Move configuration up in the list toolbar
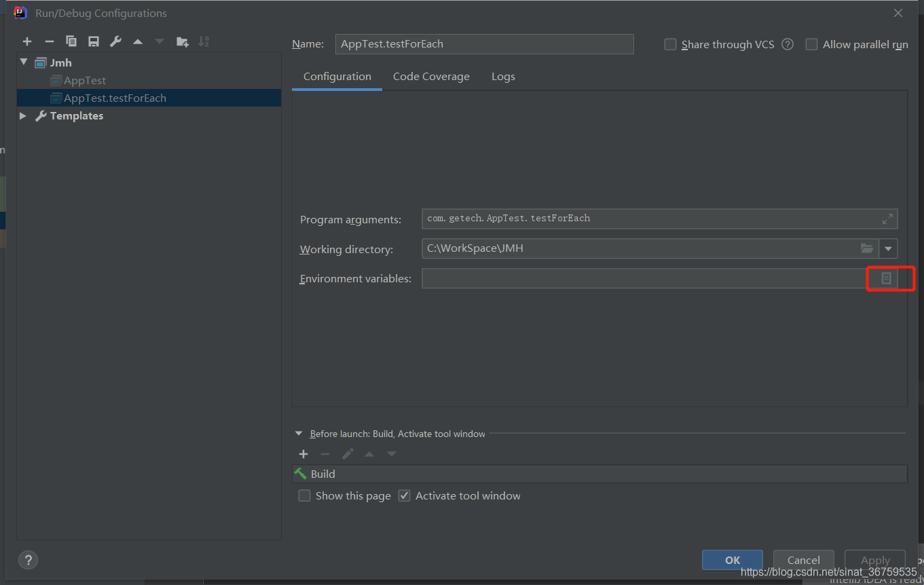Viewport: 924px width, 585px height. [x=138, y=41]
